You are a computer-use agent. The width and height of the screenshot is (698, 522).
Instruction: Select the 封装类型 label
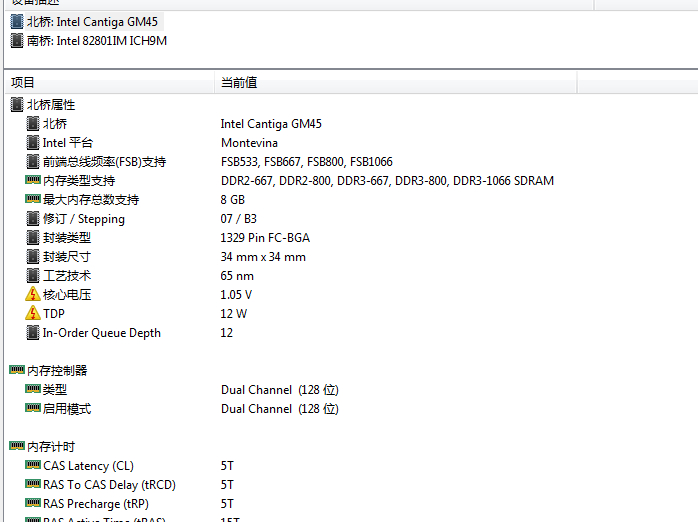point(67,238)
